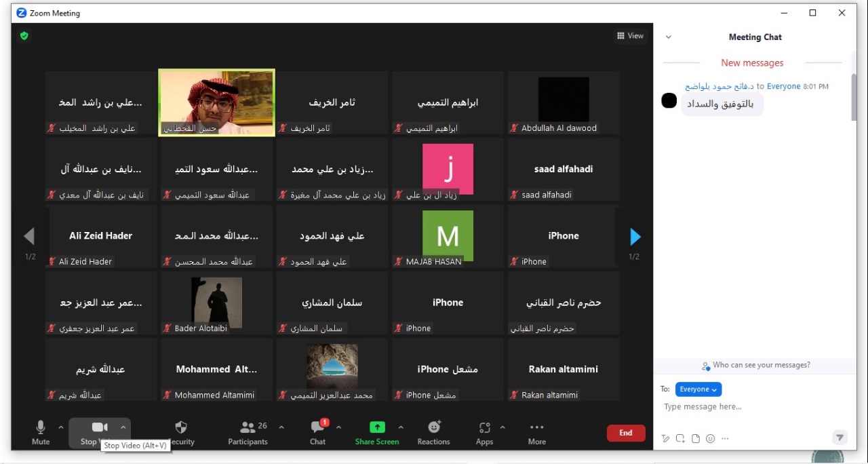Viewport: 868px width, 464px height.
Task: Open the Participants list
Action: coord(248,431)
